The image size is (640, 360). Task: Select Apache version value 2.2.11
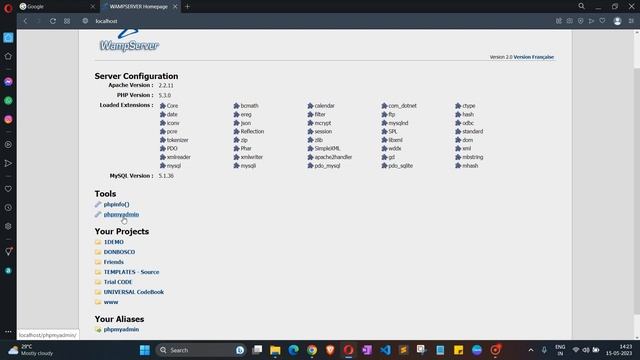pyautogui.click(x=166, y=85)
